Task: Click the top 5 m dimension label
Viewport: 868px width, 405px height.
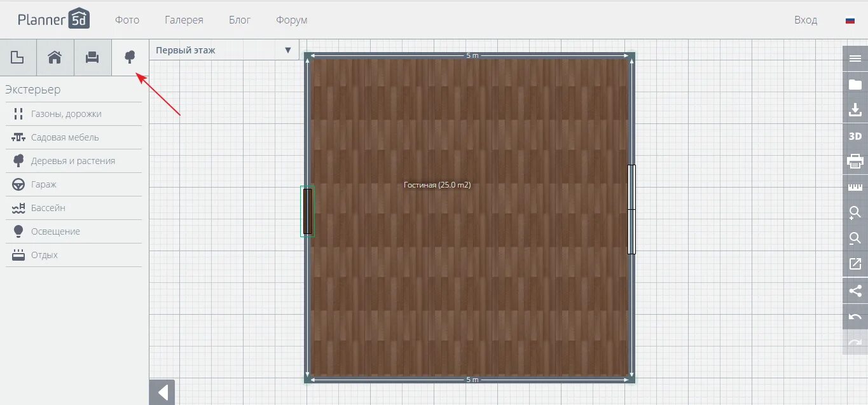Action: [x=472, y=55]
